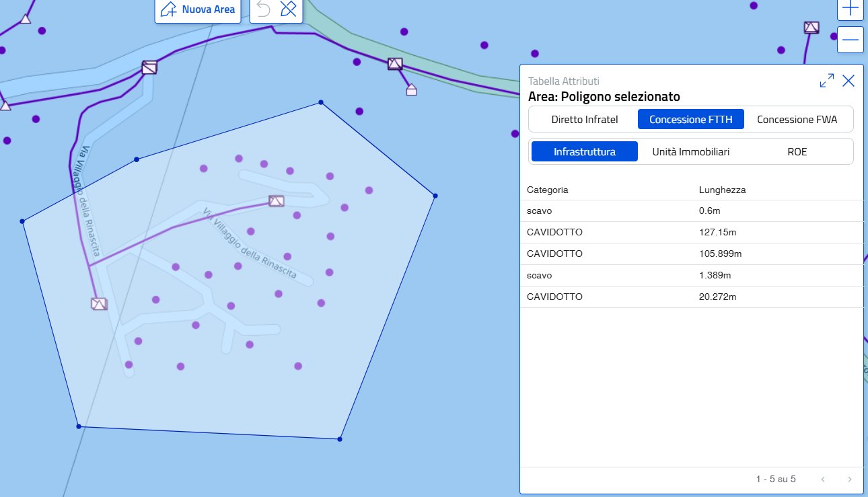Switch to the ROE view
The image size is (868, 497).
click(797, 152)
